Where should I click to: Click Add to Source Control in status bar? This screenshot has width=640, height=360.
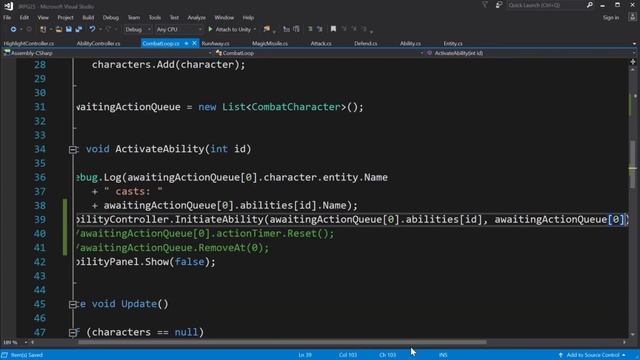point(592,355)
